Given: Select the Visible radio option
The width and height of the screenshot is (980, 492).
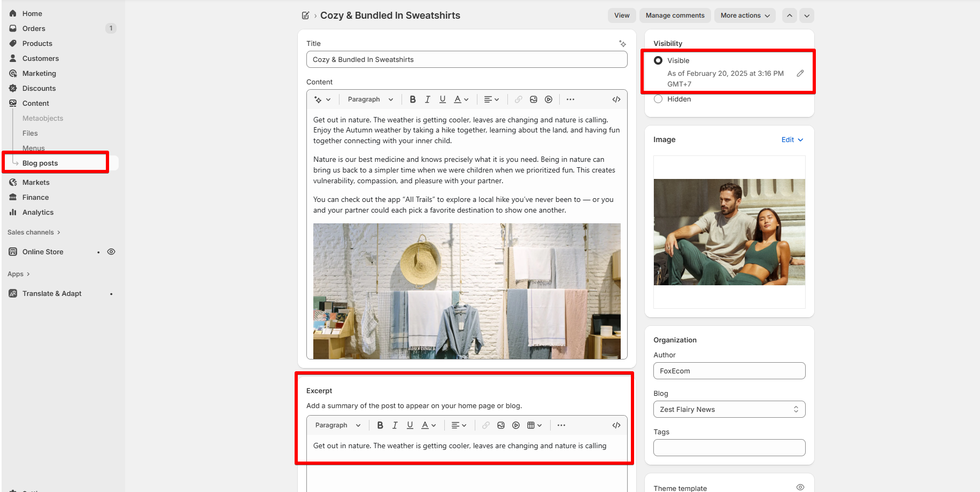Looking at the screenshot, I should [658, 60].
